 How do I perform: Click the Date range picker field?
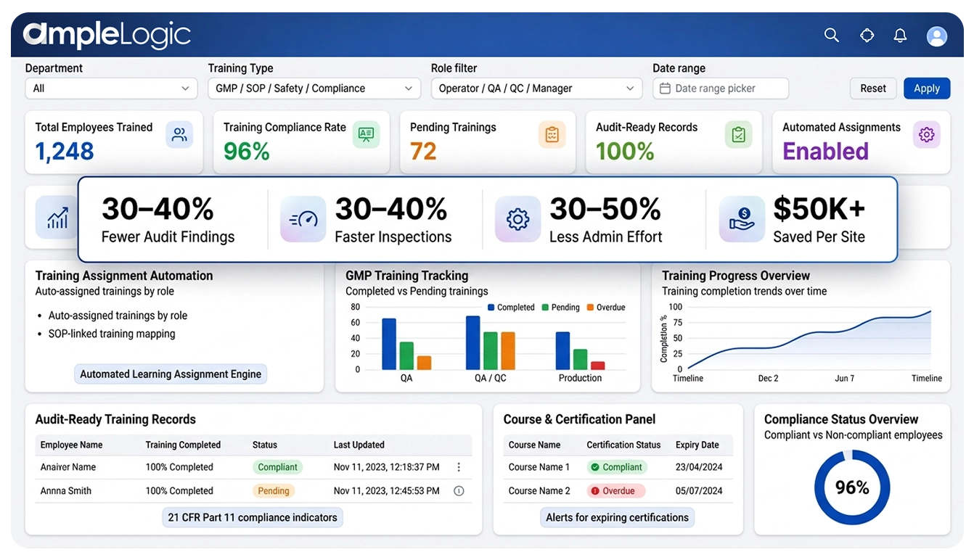pos(720,88)
